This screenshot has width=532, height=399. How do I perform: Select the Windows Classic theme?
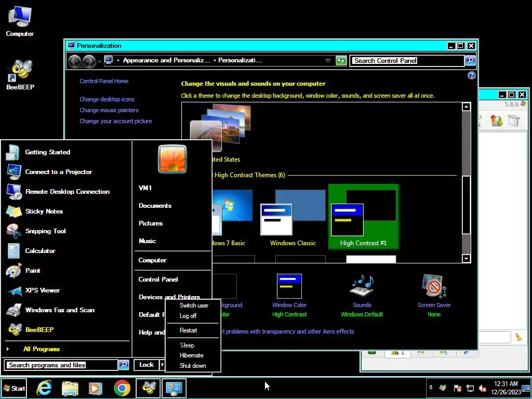293,218
